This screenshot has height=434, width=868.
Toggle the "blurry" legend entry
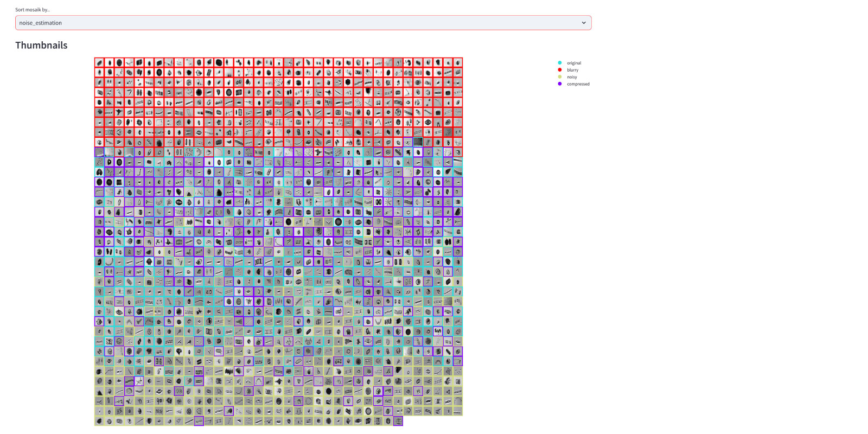click(x=569, y=70)
